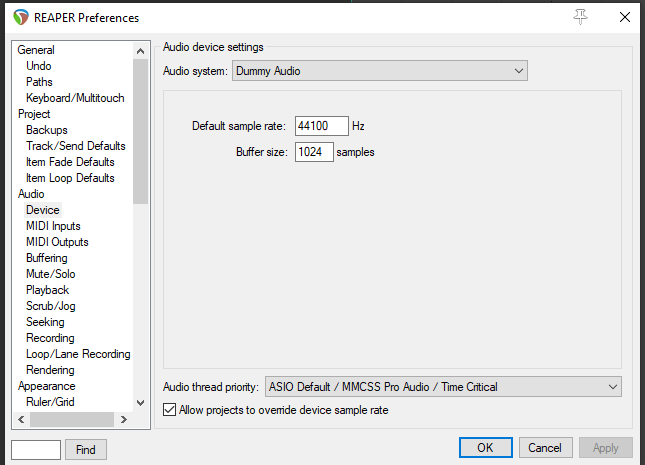Open the Audio system dropdown
The height and width of the screenshot is (465, 645).
click(x=380, y=71)
